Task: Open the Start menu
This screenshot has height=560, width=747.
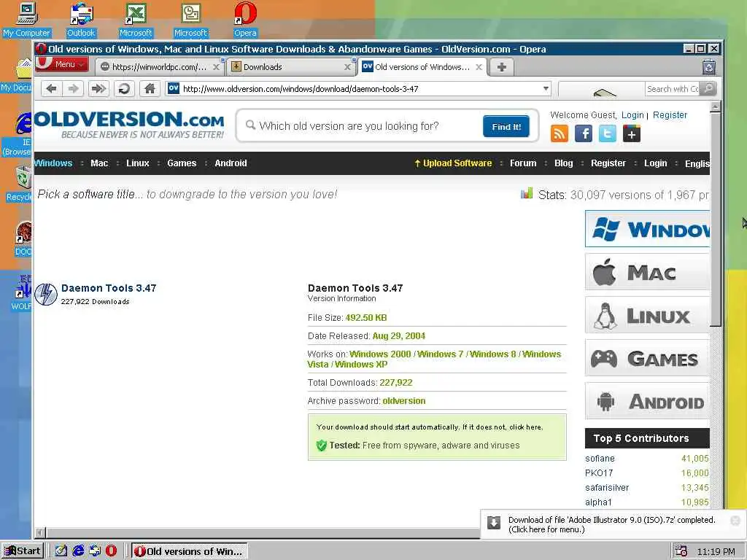Action: click(x=23, y=551)
